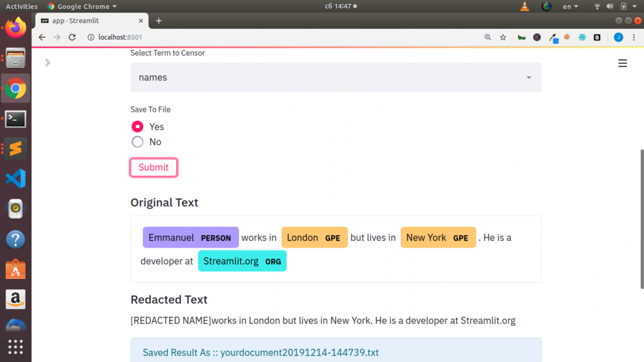Click the saved result filename link
Screen dimensions: 644x362
260,353
